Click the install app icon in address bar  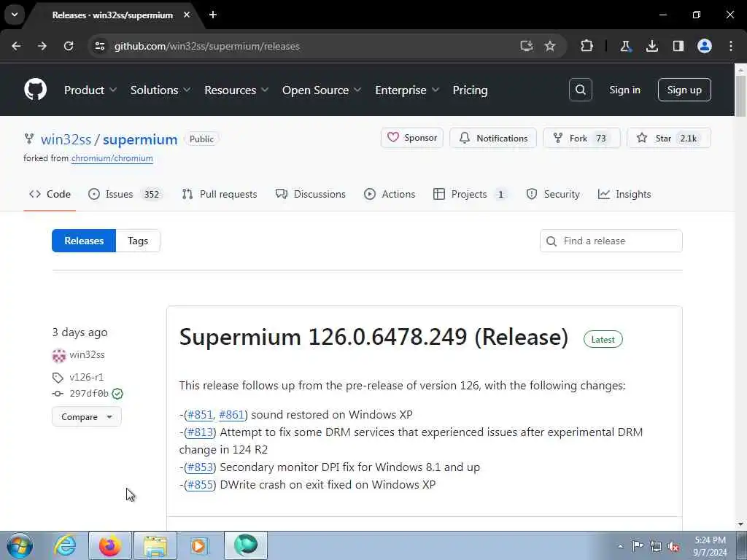(527, 46)
